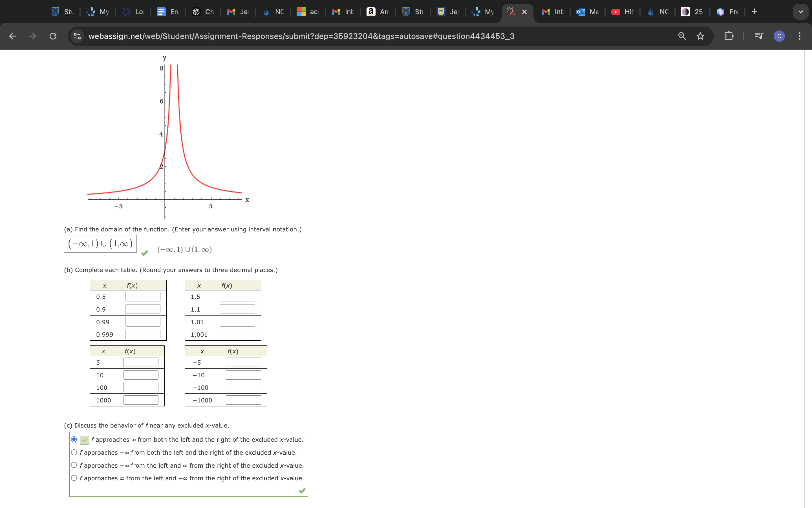Click f(x) input for x = 0.9
Viewport: 812px width, 508px height.
click(x=143, y=309)
